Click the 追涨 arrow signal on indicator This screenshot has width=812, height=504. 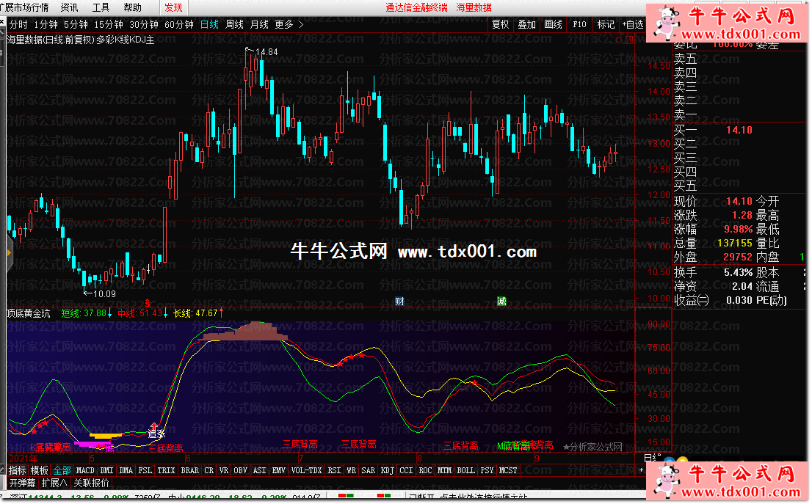pyautogui.click(x=156, y=431)
